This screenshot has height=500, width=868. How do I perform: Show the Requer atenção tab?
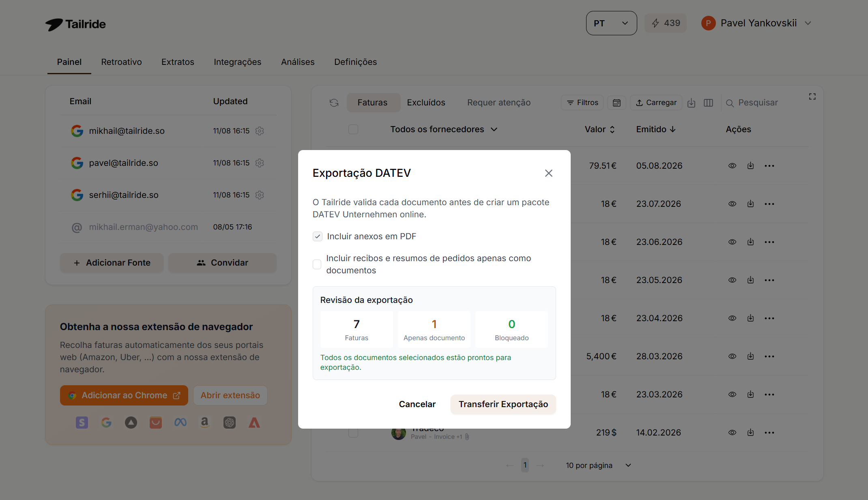click(x=498, y=103)
